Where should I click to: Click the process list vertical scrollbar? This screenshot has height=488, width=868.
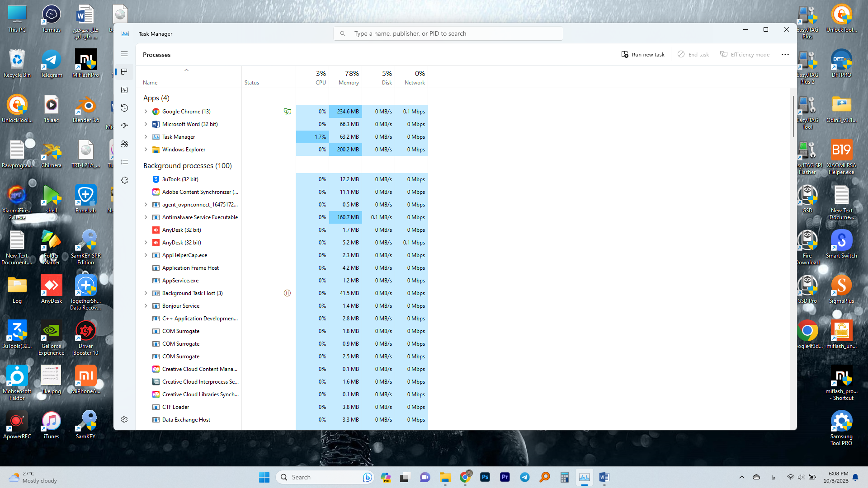(x=793, y=117)
